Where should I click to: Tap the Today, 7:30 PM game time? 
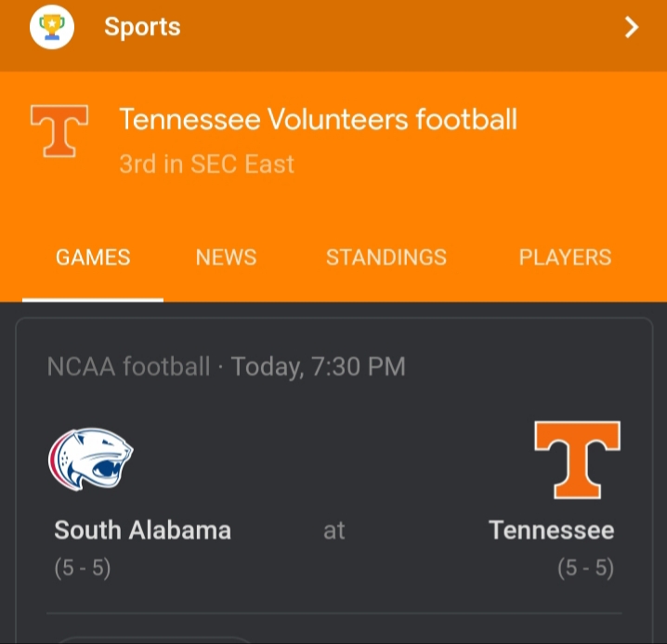pos(319,366)
